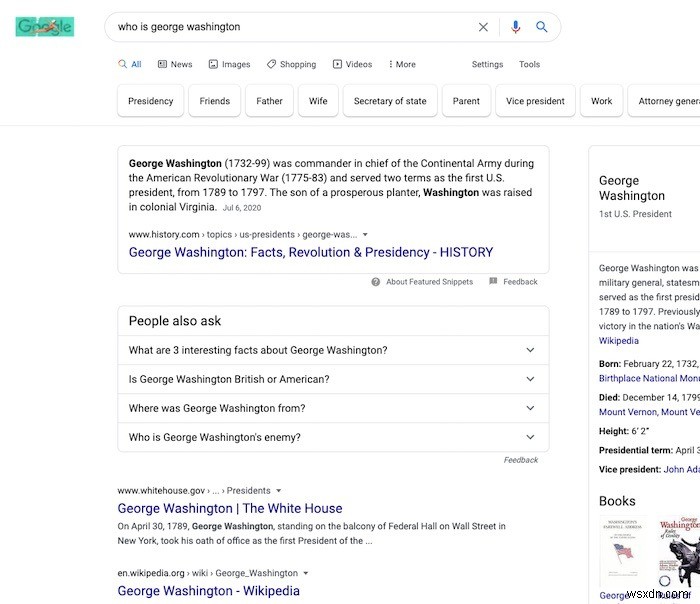Start voice search with the microphone icon
This screenshot has width=700, height=604.
click(515, 27)
